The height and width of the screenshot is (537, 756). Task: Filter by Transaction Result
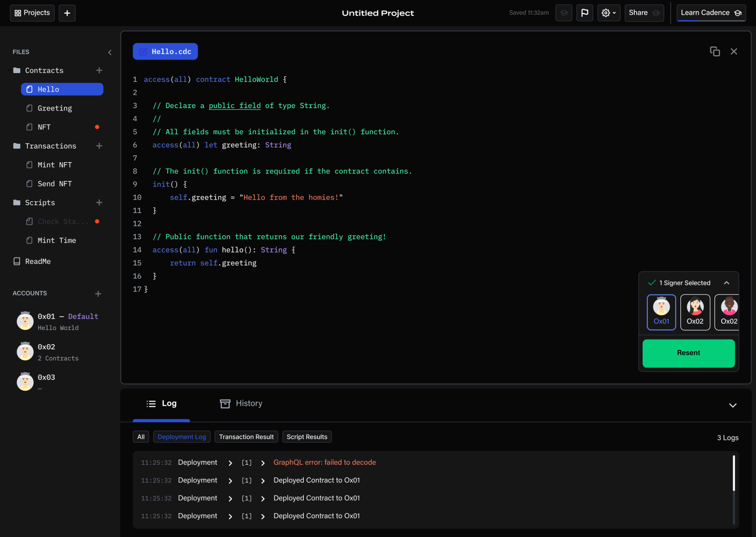246,437
